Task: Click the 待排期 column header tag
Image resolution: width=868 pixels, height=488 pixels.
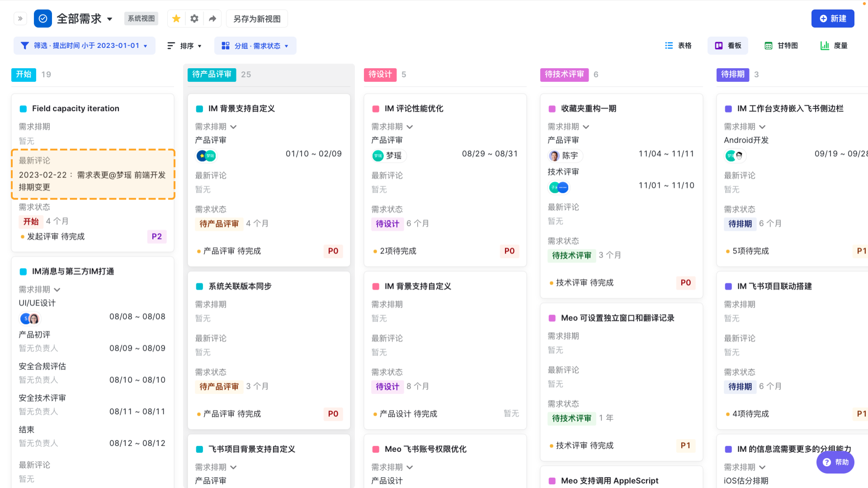Action: point(733,74)
